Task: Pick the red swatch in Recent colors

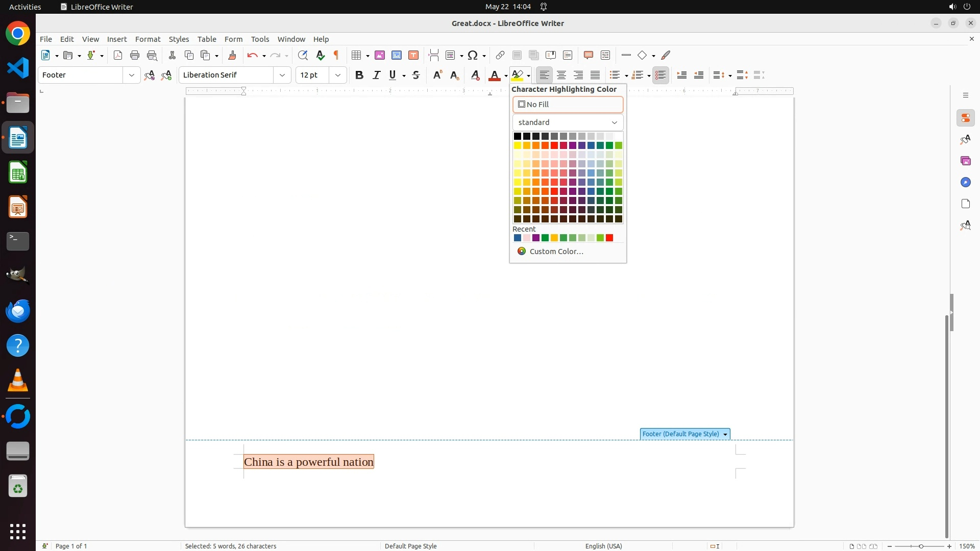Action: tap(609, 238)
